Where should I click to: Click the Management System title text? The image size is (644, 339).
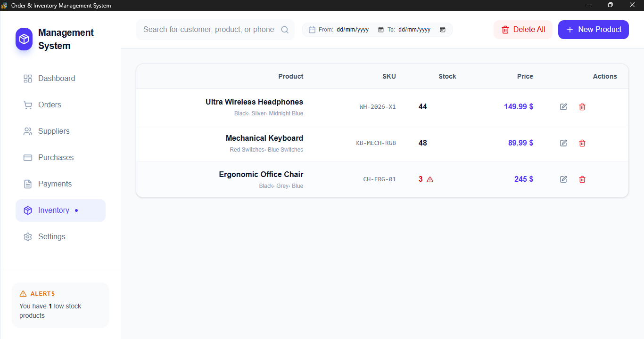click(66, 39)
